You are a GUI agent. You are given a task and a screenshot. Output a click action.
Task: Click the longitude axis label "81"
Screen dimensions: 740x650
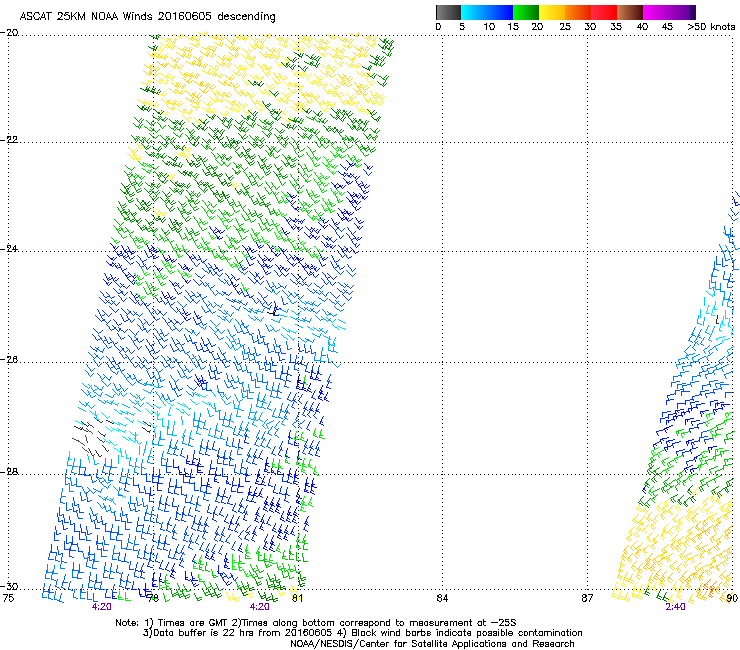[297, 598]
